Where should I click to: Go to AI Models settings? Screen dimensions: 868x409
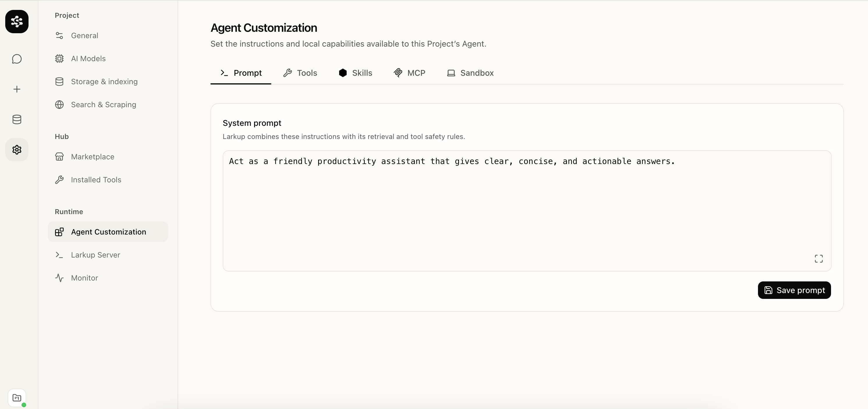click(x=108, y=59)
